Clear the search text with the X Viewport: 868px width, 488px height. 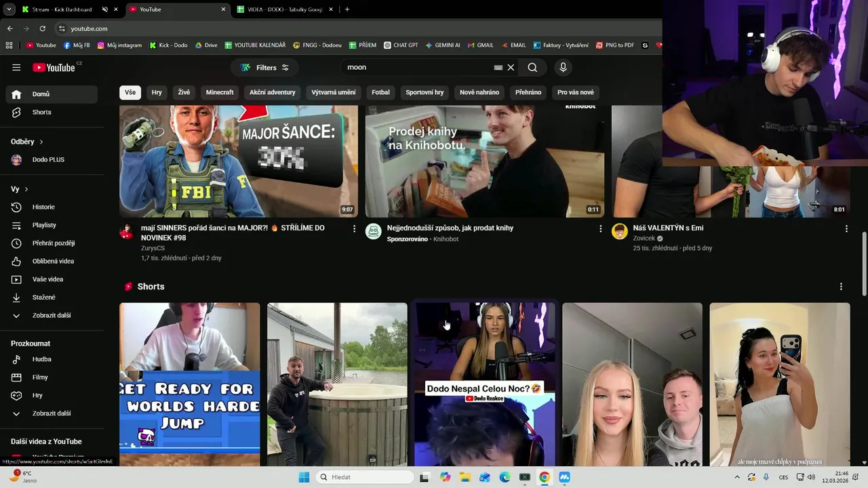[x=511, y=67]
